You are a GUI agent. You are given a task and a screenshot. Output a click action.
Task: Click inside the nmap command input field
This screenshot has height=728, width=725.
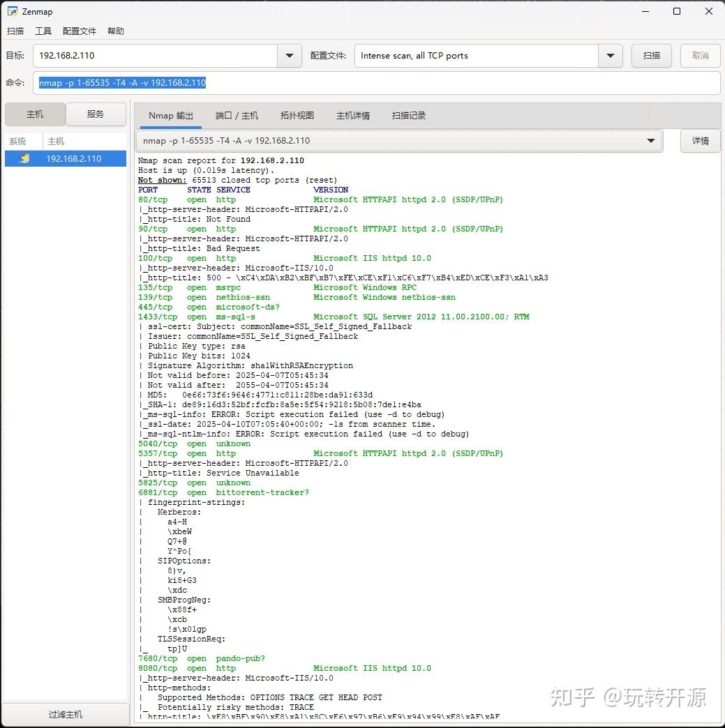pos(279,82)
